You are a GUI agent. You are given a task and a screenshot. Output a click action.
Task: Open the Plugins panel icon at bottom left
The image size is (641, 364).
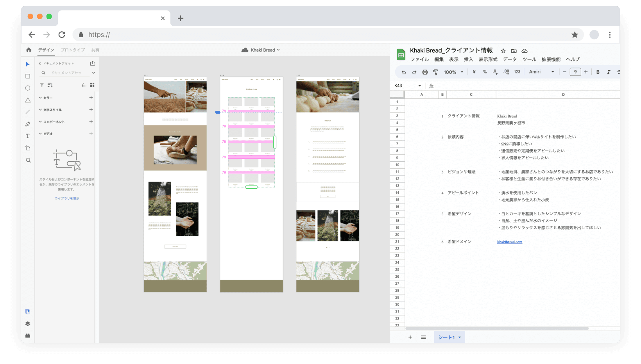(28, 335)
